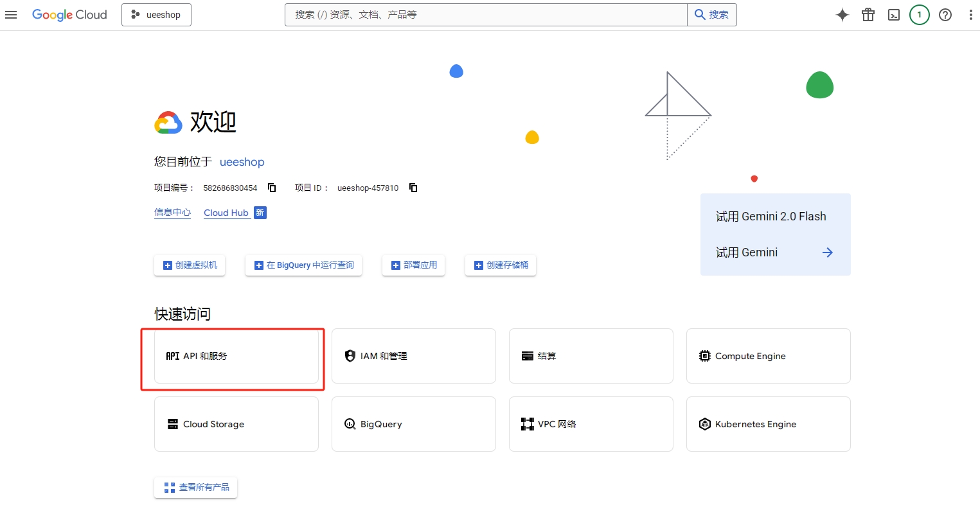This screenshot has height=505, width=980.
Task: Open the ueeshop project selector
Action: [156, 15]
